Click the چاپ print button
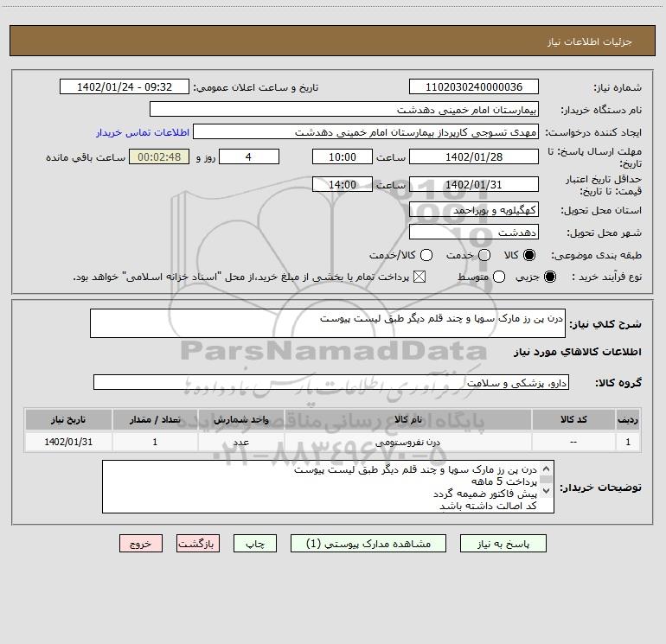 [x=255, y=544]
